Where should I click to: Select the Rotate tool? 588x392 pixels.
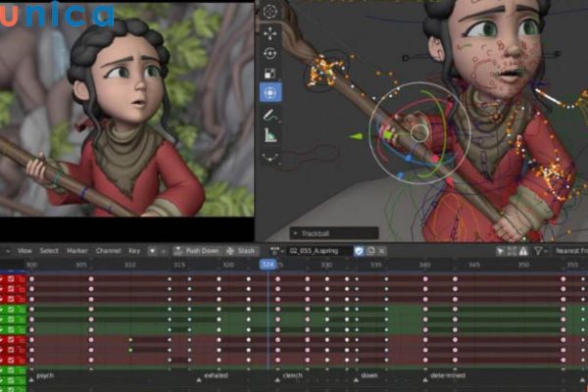tap(269, 53)
